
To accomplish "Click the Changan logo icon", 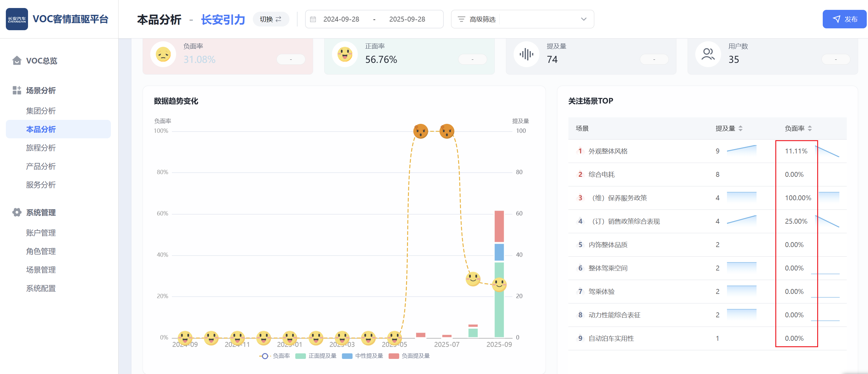I will pos(17,19).
